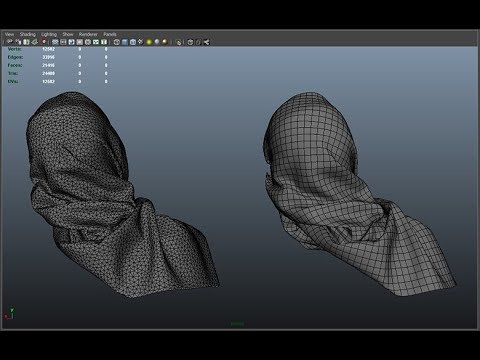Click the Select Camera icon

click(10, 42)
